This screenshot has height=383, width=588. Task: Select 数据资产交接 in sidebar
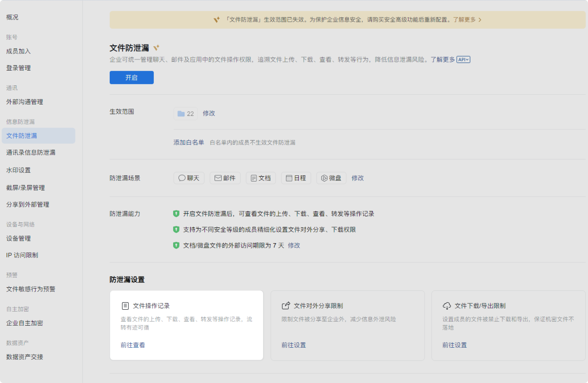coord(25,357)
